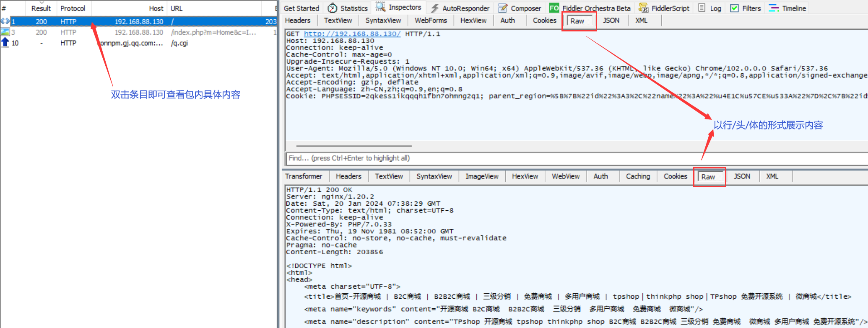868x328 pixels.
Task: Open the Get Started tab
Action: pyautogui.click(x=301, y=8)
